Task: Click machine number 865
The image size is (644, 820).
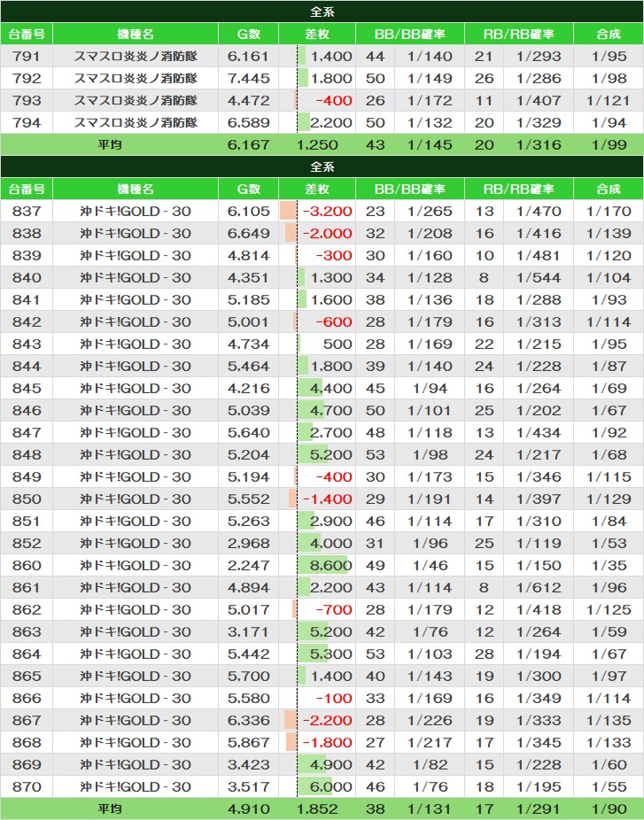Action: (27, 677)
